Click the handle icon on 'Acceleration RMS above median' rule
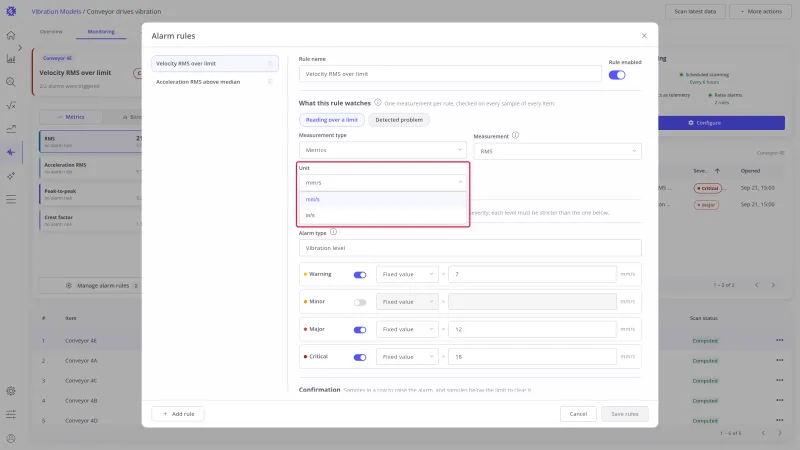800x450 pixels. [x=270, y=82]
